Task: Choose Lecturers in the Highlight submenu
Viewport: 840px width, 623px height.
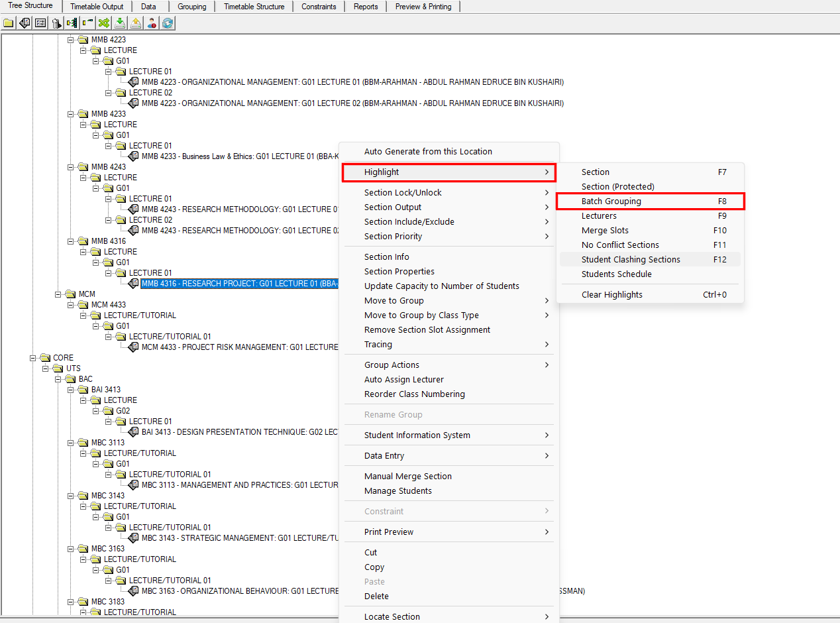Action: coord(650,215)
